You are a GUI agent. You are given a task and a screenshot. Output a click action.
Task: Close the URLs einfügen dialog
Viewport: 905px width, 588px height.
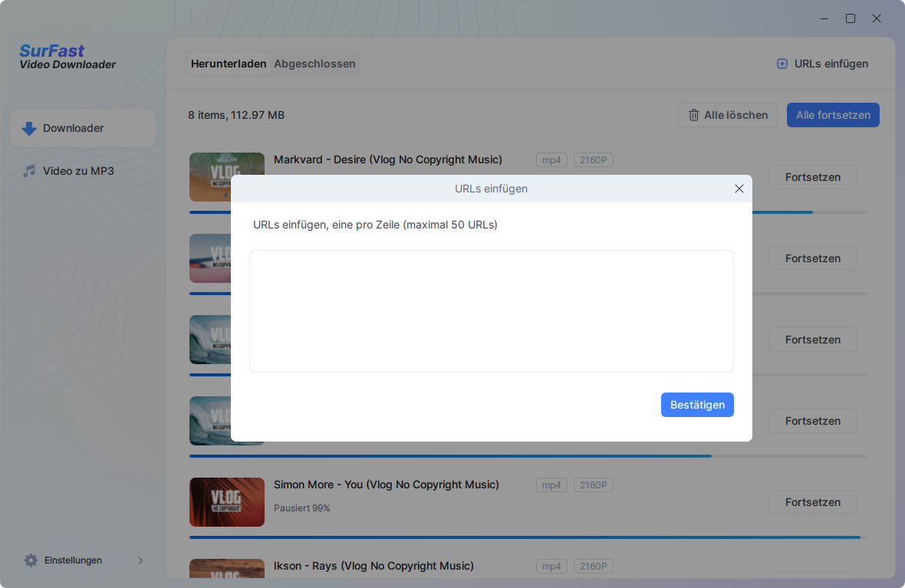pyautogui.click(x=739, y=189)
